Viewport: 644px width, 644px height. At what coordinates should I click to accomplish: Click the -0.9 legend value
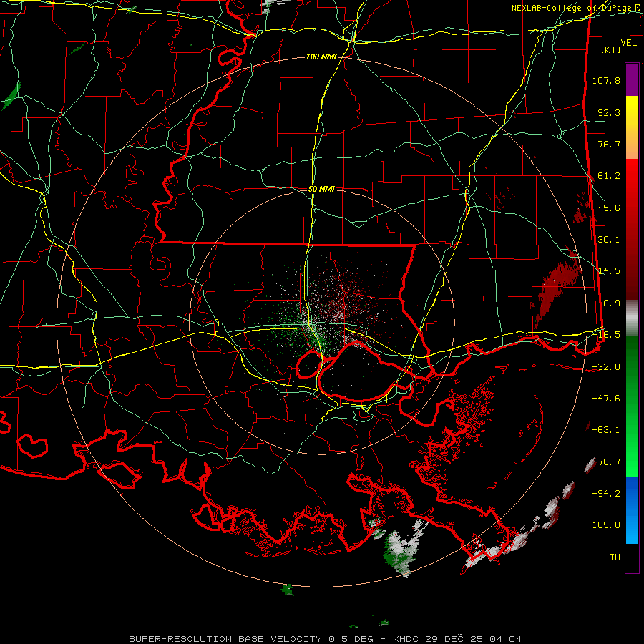point(609,303)
